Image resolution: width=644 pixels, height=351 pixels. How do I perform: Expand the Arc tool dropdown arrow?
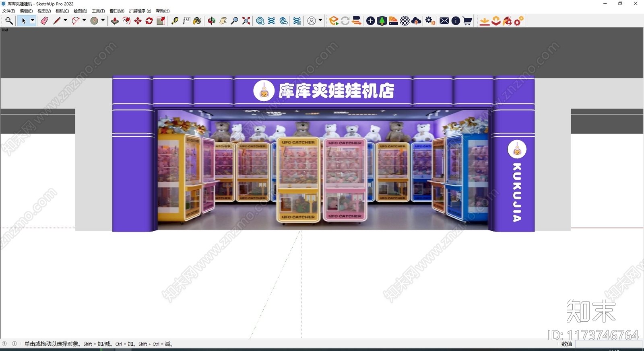(x=84, y=20)
